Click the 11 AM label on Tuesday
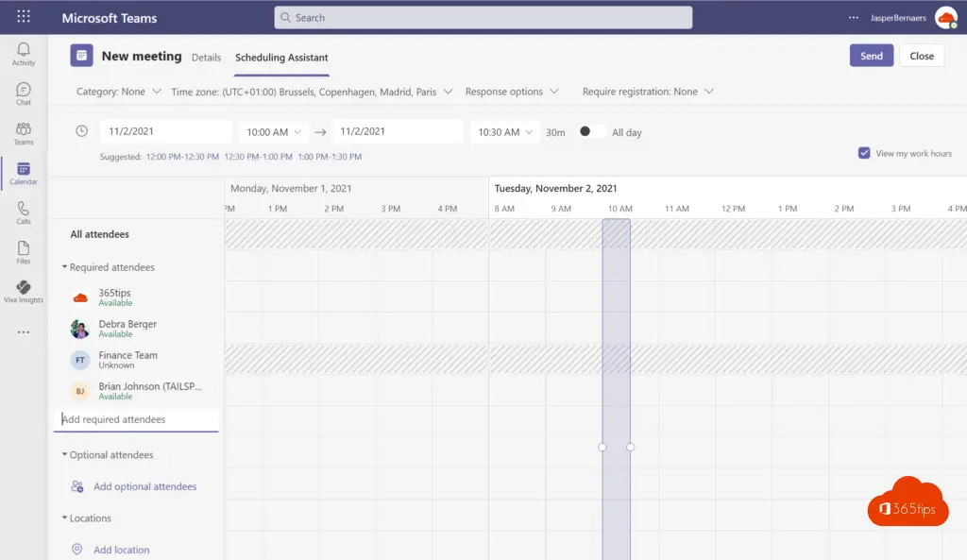 point(676,209)
